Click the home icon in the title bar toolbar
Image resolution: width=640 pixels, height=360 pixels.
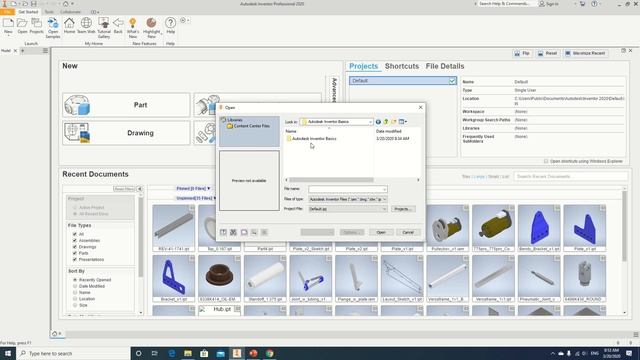pos(65,4)
